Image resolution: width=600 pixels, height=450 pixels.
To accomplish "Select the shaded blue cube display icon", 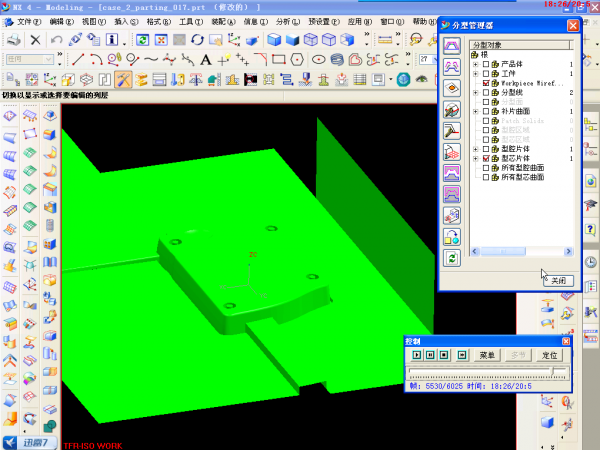I will 293,39.
